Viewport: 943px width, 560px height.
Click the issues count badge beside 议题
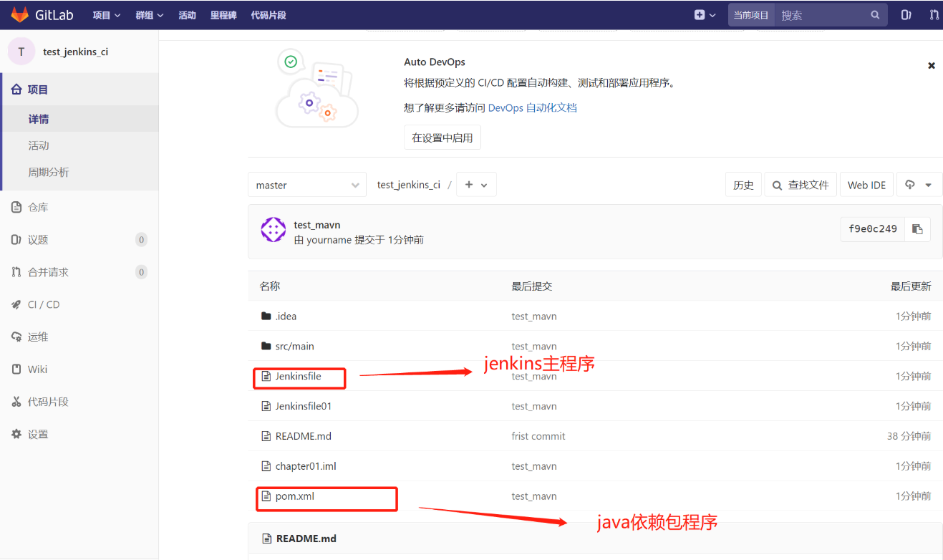click(141, 240)
